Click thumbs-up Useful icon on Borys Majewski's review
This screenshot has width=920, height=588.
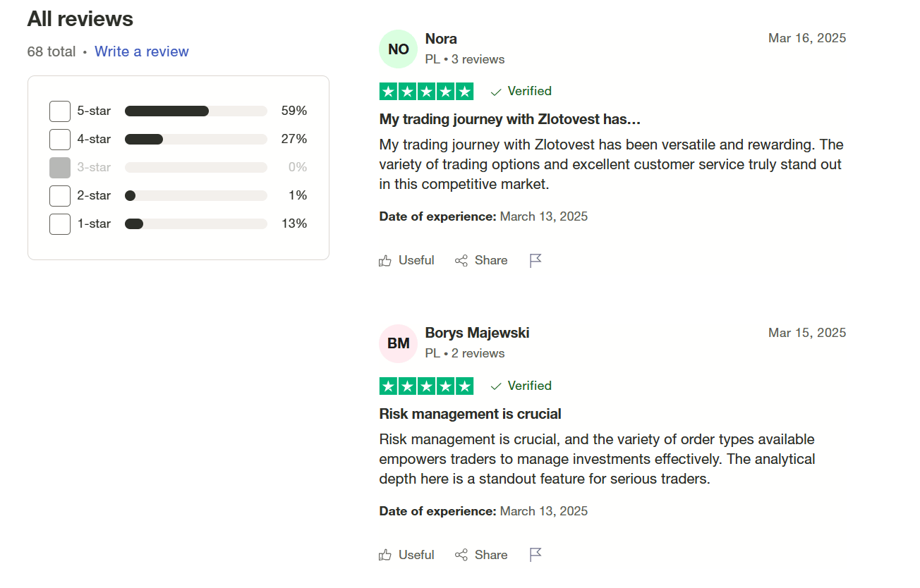tap(385, 555)
